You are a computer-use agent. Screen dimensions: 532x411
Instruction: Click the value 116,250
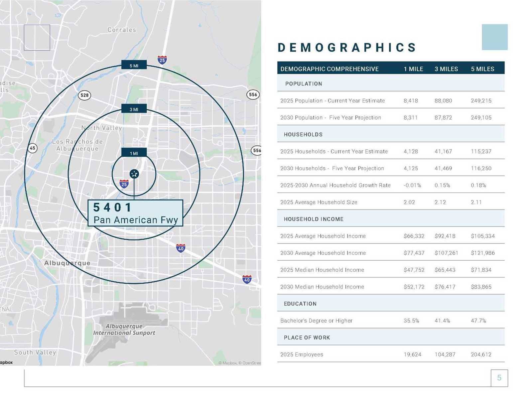pyautogui.click(x=481, y=168)
